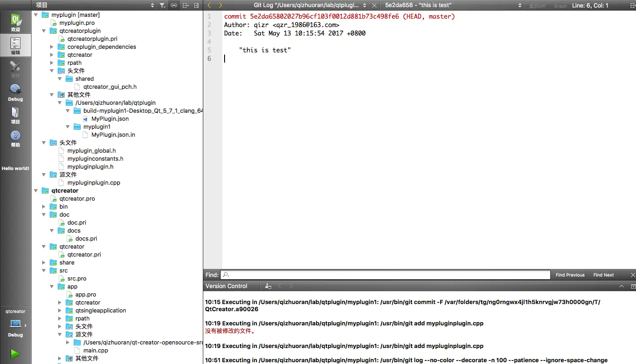Open the Design (设计) mode
This screenshot has height=364, width=636.
[x=16, y=69]
